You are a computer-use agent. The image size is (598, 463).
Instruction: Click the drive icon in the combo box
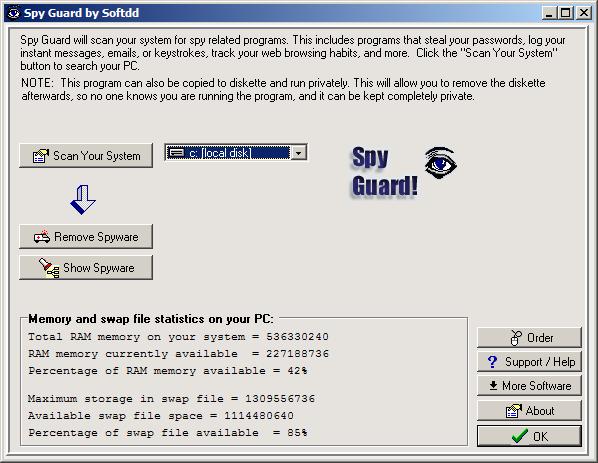click(176, 153)
